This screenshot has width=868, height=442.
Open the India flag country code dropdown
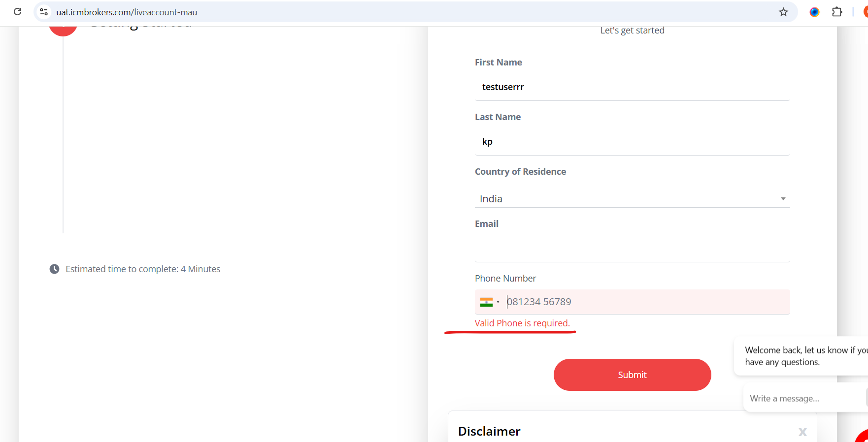coord(490,302)
